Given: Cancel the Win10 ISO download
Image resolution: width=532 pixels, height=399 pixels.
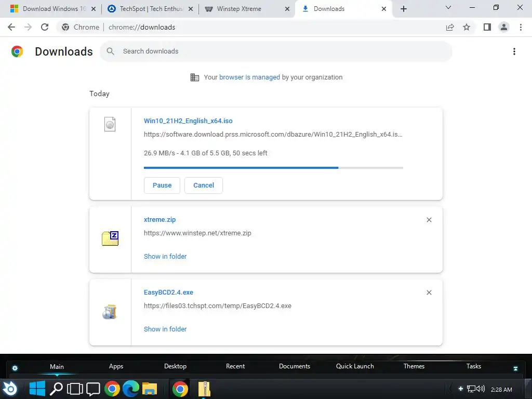Looking at the screenshot, I should click(204, 185).
